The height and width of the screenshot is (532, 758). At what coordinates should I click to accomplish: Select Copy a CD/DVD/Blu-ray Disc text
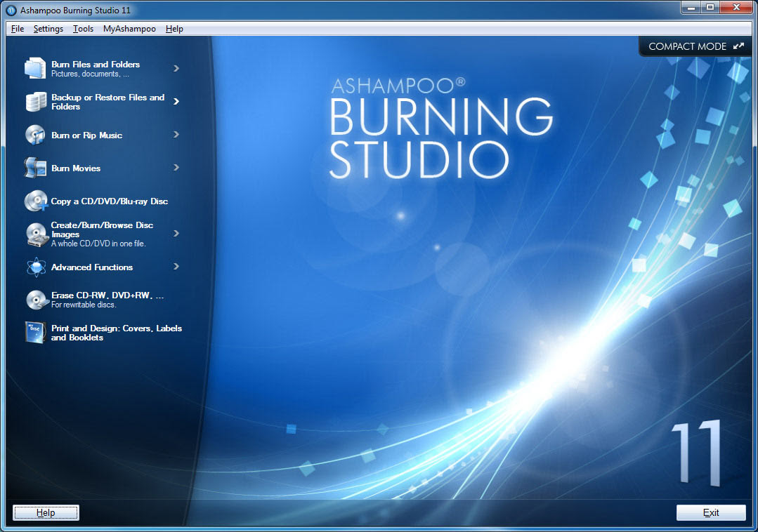(110, 201)
